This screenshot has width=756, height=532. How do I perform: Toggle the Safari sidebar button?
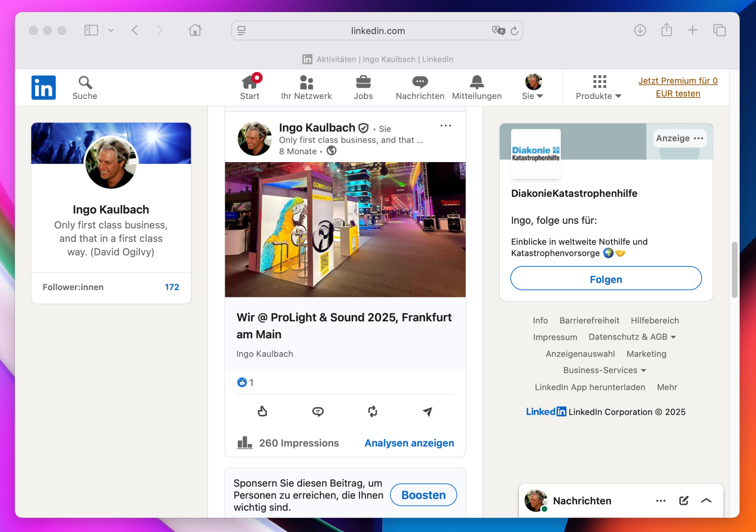[x=91, y=30]
